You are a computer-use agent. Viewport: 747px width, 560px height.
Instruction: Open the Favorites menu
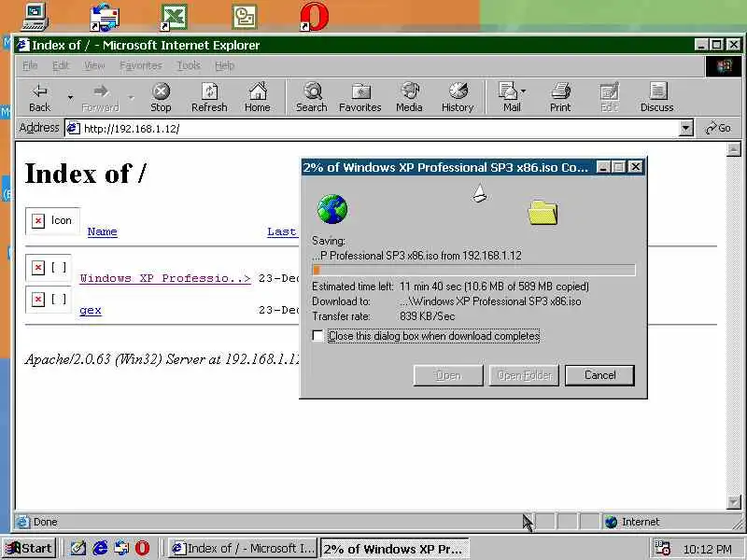[x=141, y=65]
